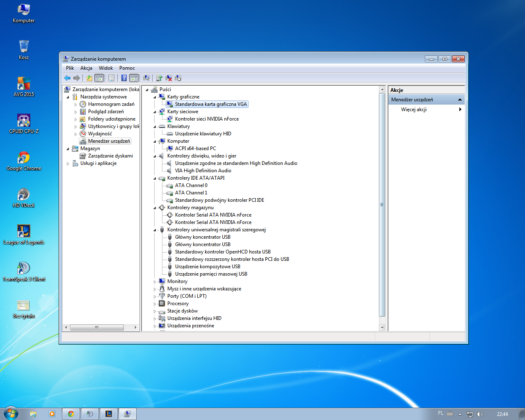This screenshot has height=420, width=525.
Task: Open the AVG 2015 desktop icon
Action: (x=24, y=87)
